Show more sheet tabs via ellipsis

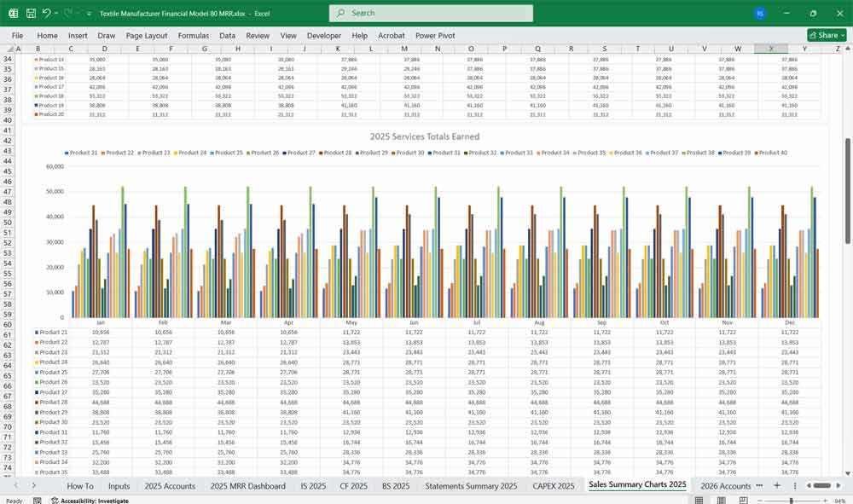[x=759, y=485]
